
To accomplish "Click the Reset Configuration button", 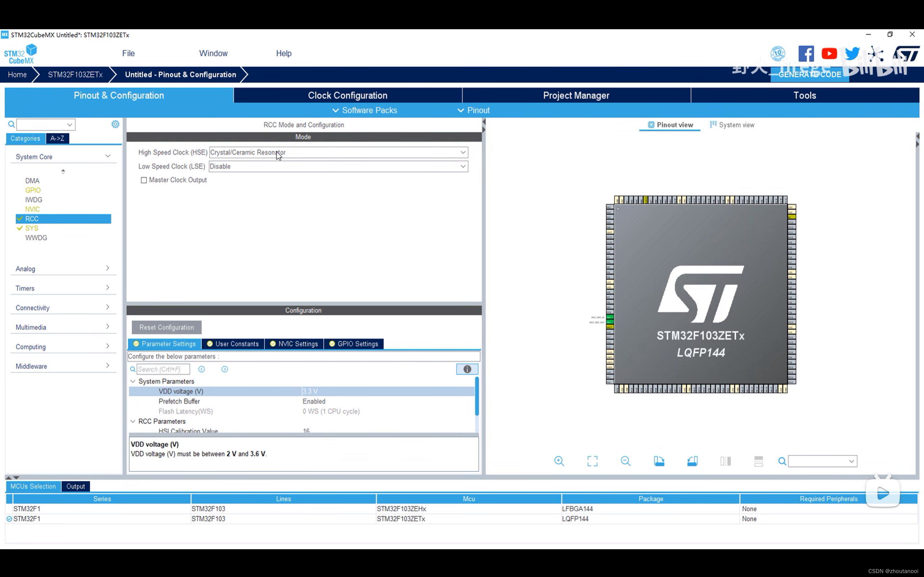I will click(x=166, y=327).
